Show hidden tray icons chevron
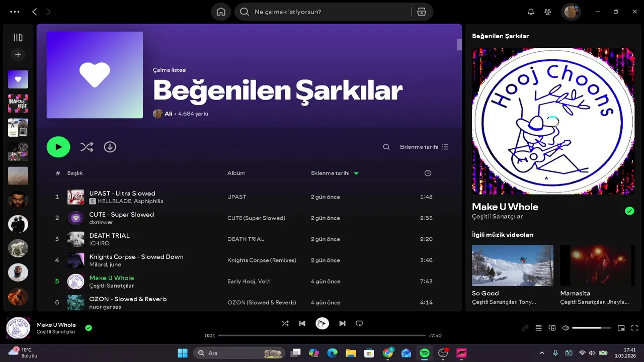The image size is (644, 362). point(542,353)
